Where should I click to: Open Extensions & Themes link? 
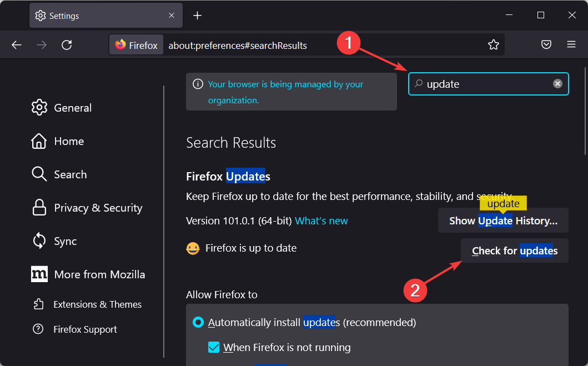pos(87,304)
